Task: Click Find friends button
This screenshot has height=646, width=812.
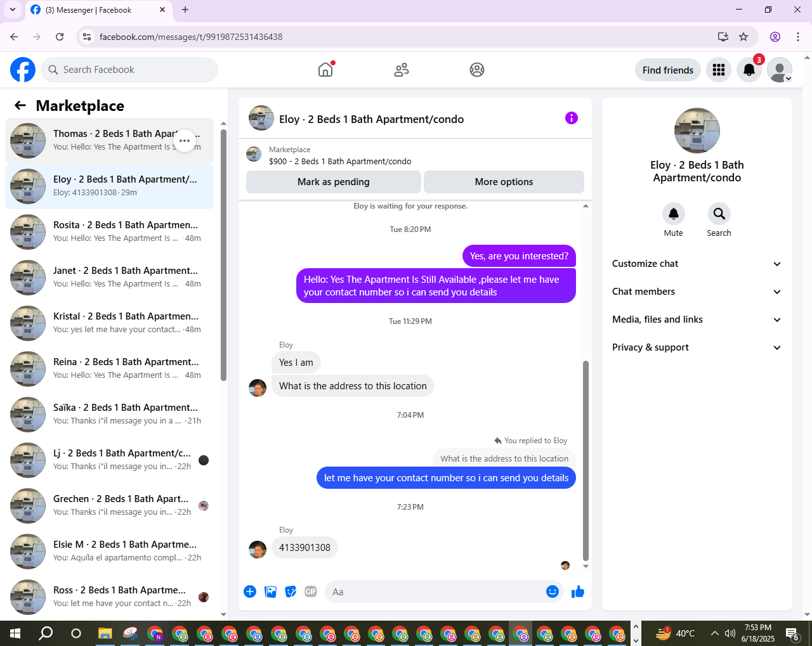Action: click(668, 70)
